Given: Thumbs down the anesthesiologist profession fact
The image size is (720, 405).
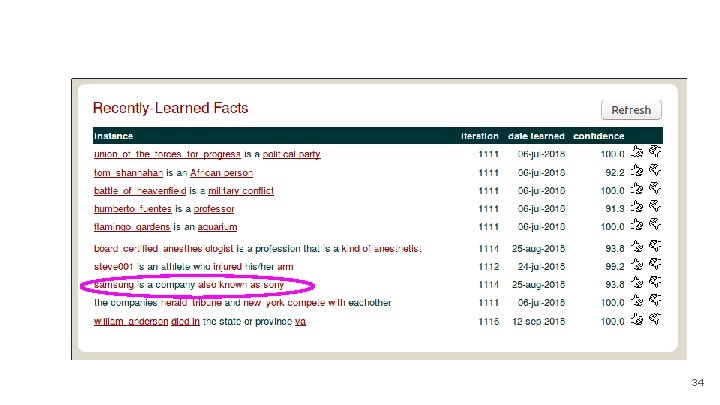Looking at the screenshot, I should (655, 247).
